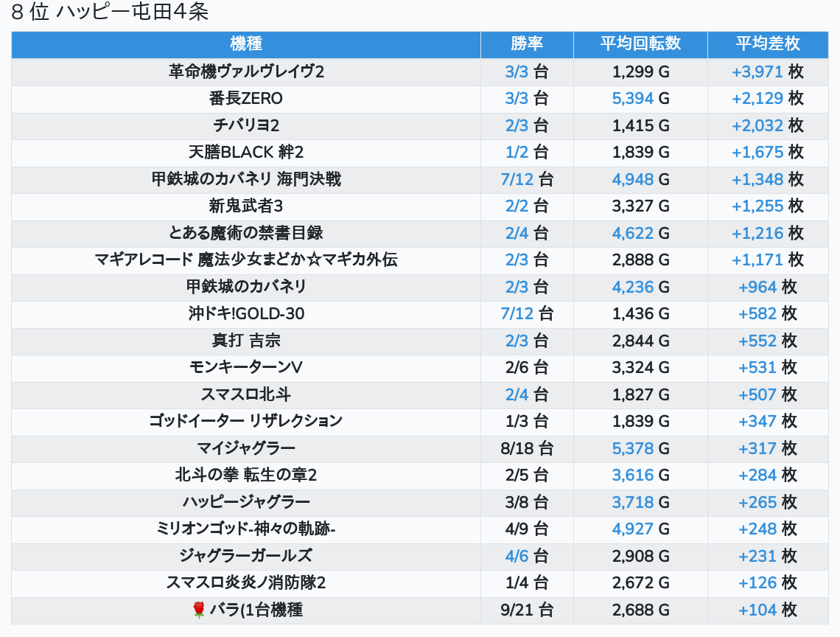The height and width of the screenshot is (637, 840).
Task: Click difference +347 枚 value
Action: 768,421
